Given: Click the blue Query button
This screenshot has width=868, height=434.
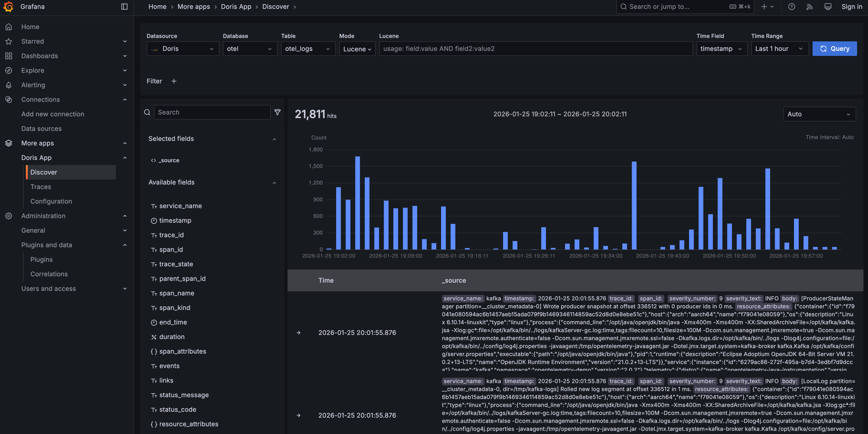Looking at the screenshot, I should (x=834, y=49).
